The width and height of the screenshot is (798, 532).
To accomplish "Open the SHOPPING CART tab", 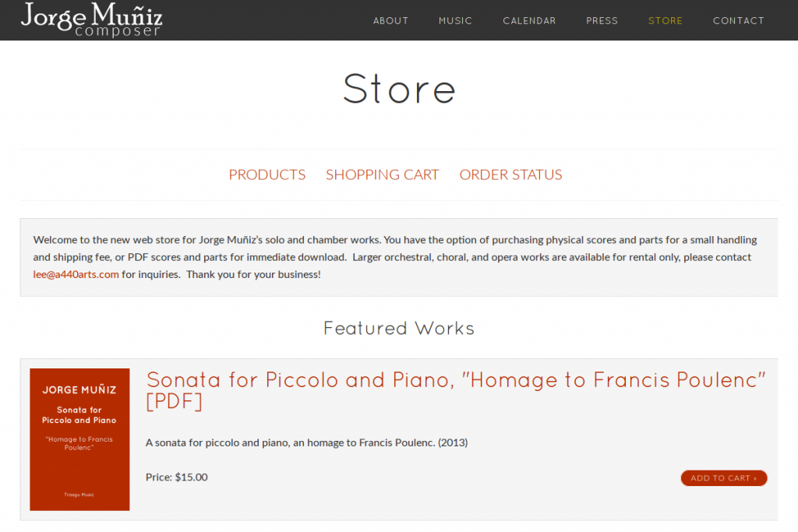I will (382, 174).
